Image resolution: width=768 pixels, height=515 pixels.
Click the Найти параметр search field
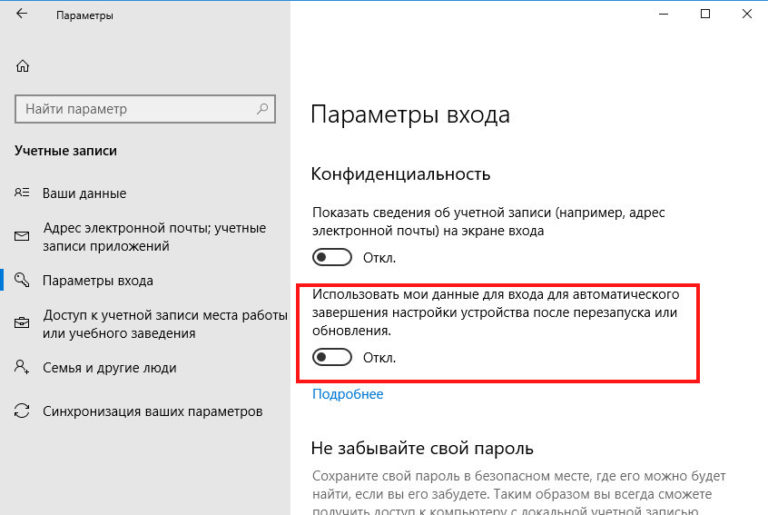[135, 108]
